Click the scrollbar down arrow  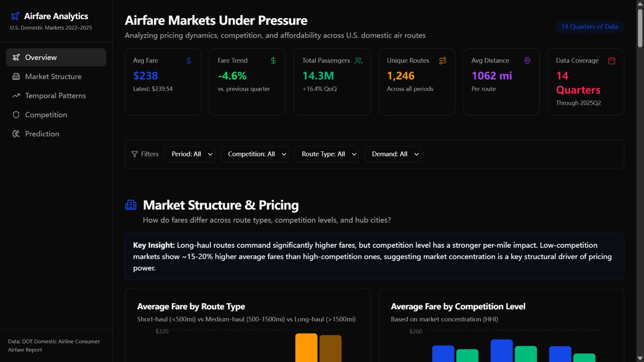pos(640,357)
